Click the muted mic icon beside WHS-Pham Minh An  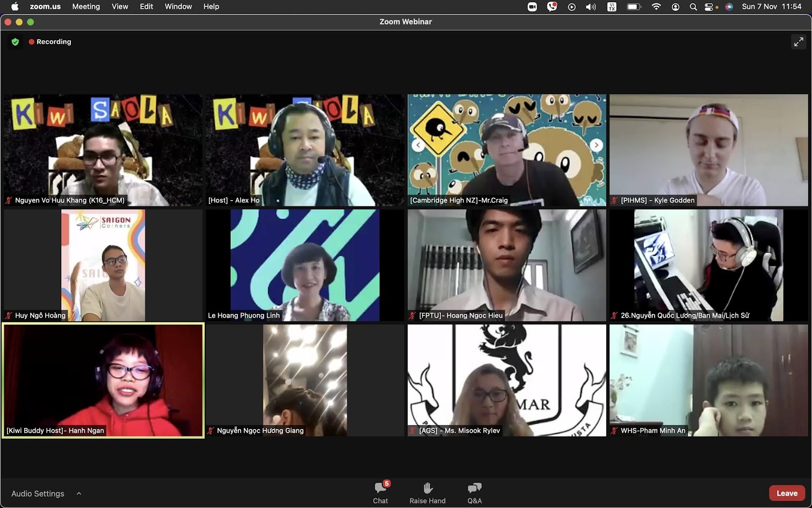coord(614,431)
